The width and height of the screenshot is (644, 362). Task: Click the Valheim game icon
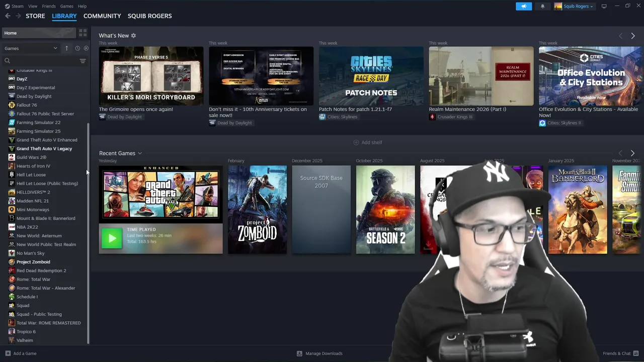coord(12,340)
